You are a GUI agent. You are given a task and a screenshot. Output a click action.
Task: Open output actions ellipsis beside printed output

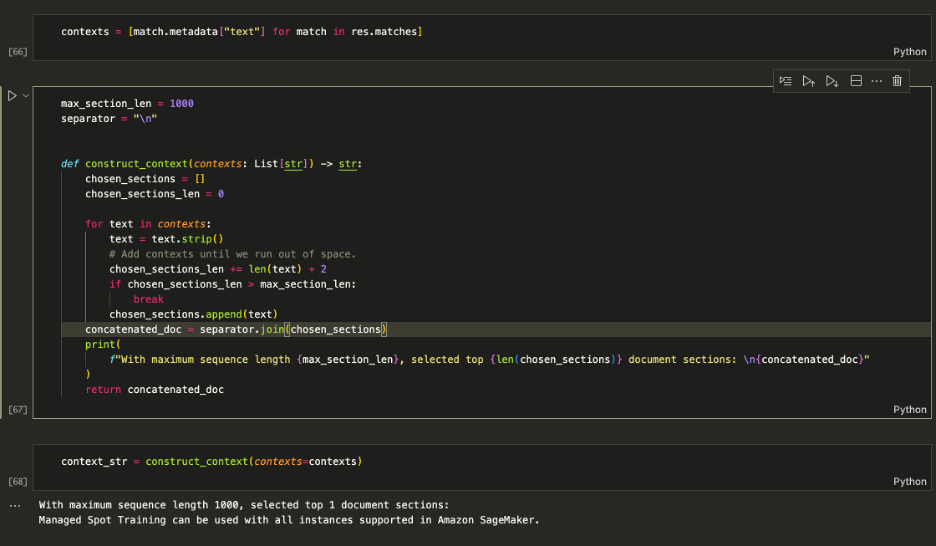[15, 505]
